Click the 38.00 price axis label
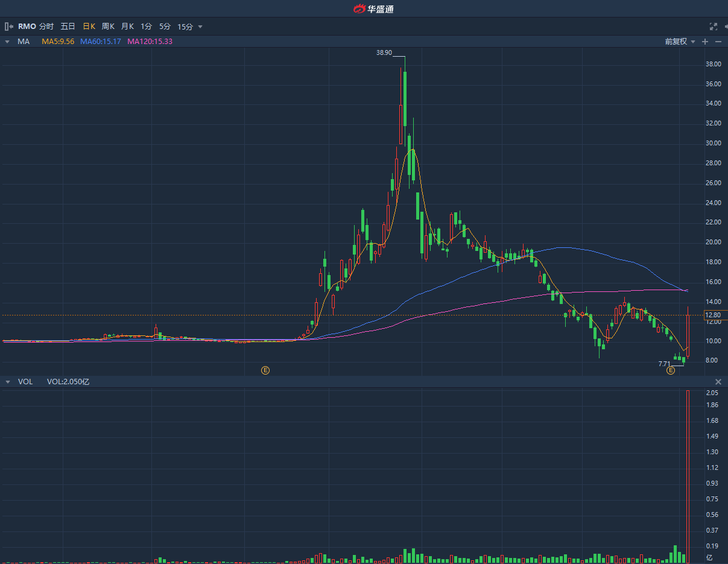 714,64
